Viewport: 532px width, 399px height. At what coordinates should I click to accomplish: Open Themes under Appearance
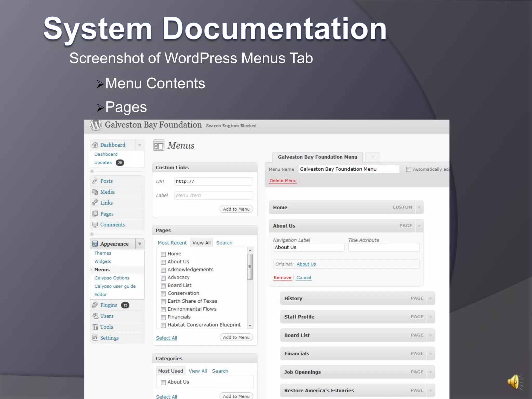coord(103,253)
